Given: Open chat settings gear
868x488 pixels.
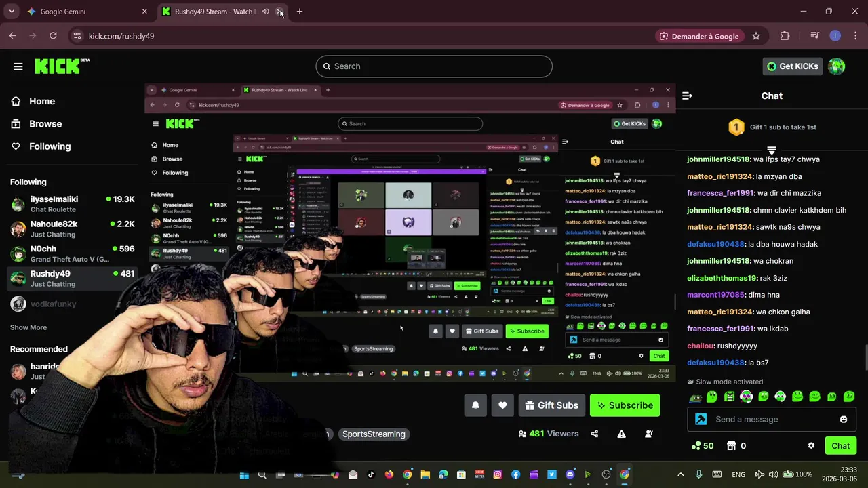Looking at the screenshot, I should [x=811, y=445].
